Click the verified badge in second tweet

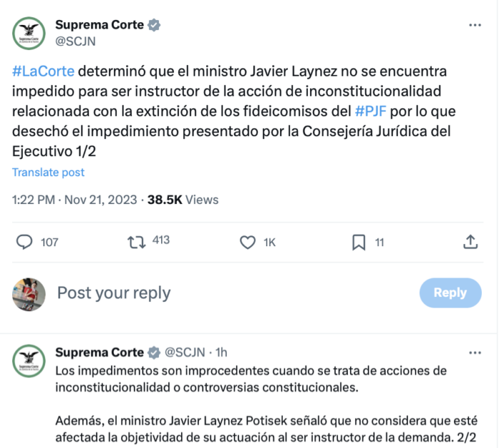coord(154,352)
